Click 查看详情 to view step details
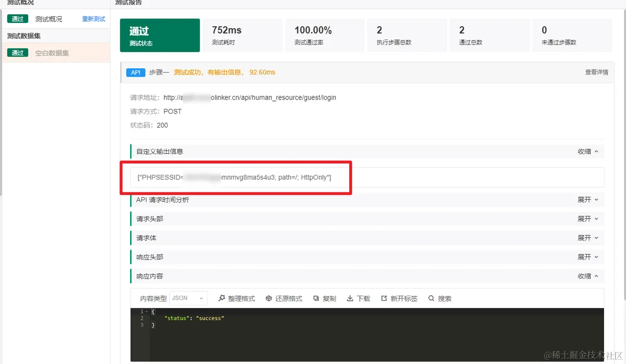The height and width of the screenshot is (364, 626). [x=597, y=72]
